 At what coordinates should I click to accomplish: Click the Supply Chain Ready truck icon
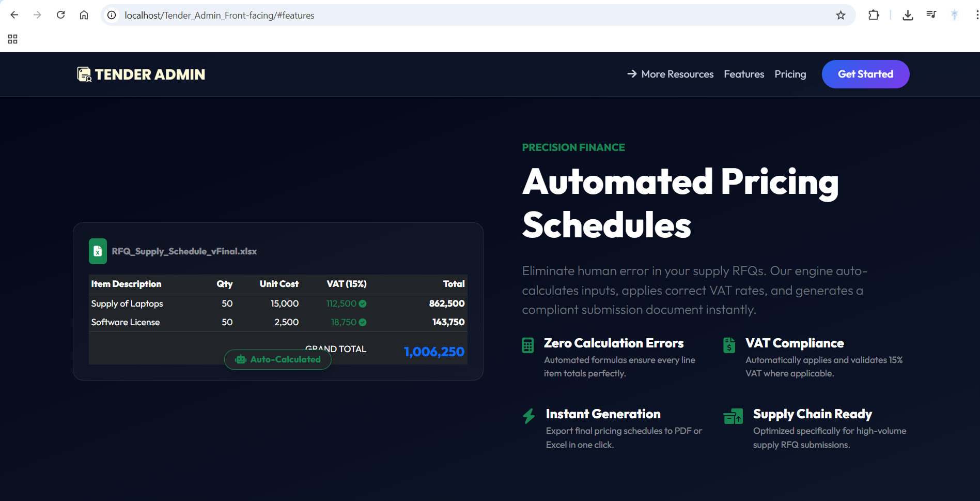733,416
